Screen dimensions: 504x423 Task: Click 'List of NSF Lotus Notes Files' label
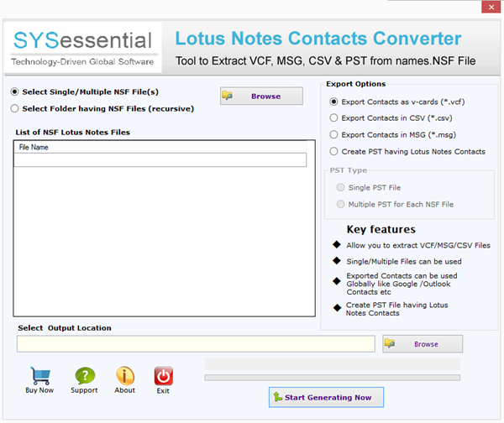[x=72, y=133]
